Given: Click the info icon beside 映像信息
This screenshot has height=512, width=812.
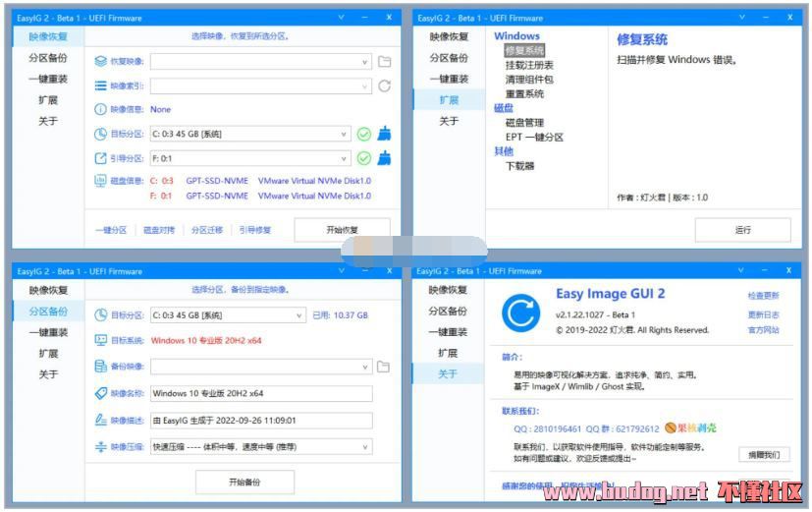Looking at the screenshot, I should [x=100, y=109].
